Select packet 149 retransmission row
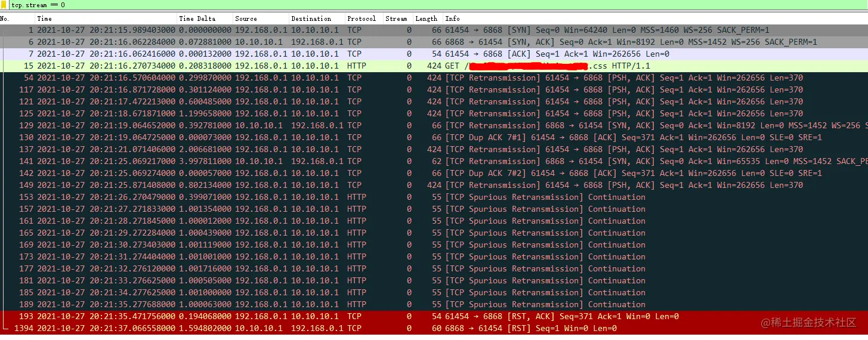This screenshot has width=868, height=340. pos(434,185)
